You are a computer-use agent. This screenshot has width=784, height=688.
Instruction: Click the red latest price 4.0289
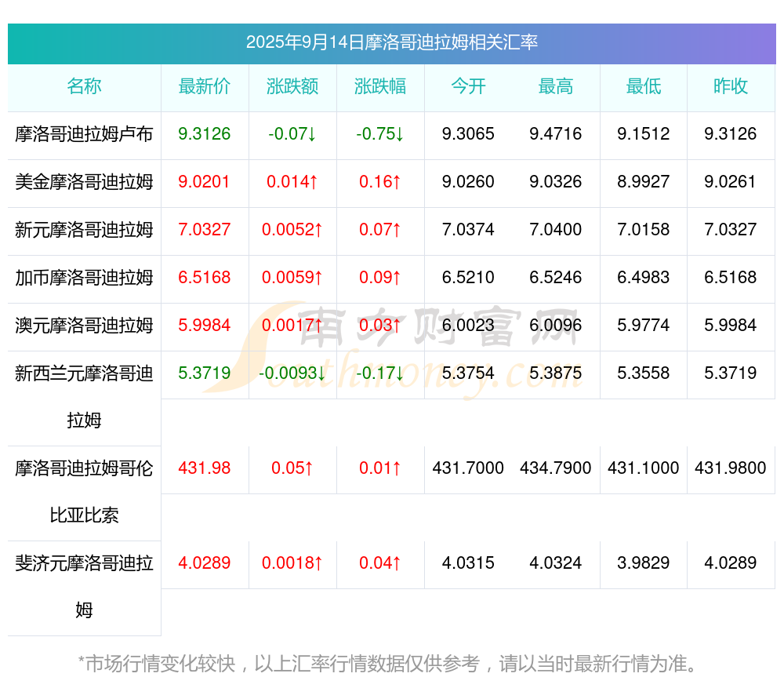[205, 563]
